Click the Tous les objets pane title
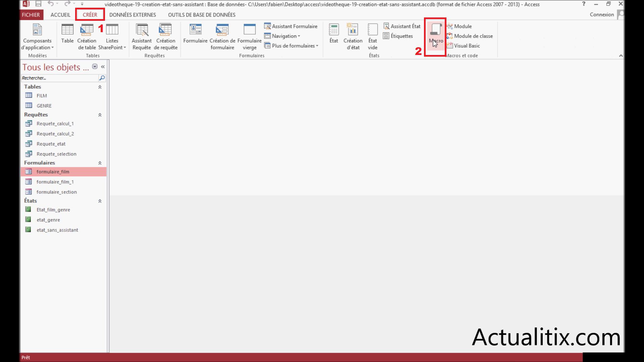 pos(55,67)
